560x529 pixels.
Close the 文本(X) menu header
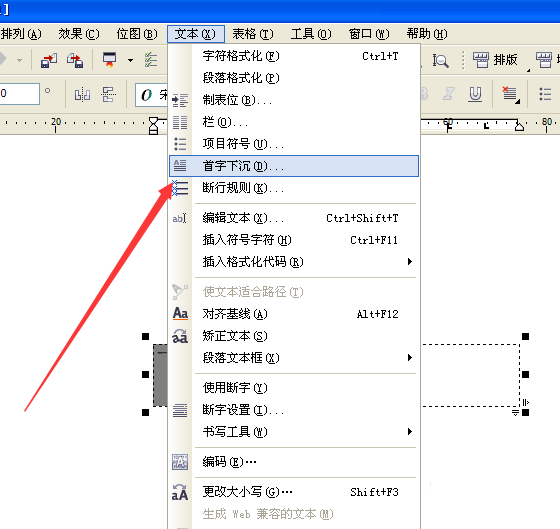point(196,34)
